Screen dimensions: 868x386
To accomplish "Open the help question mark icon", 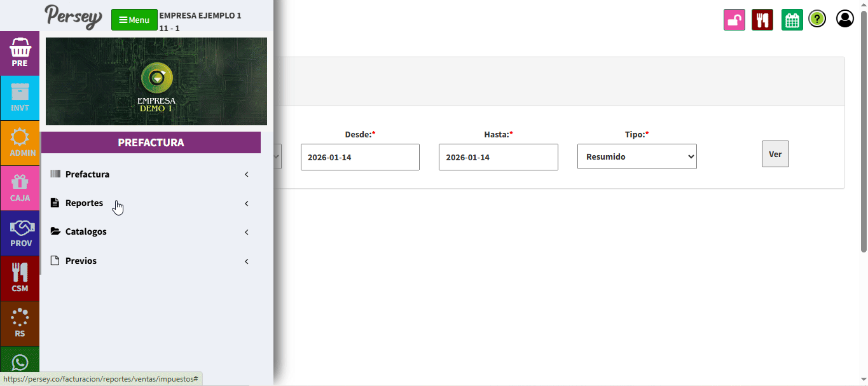I will point(817,19).
